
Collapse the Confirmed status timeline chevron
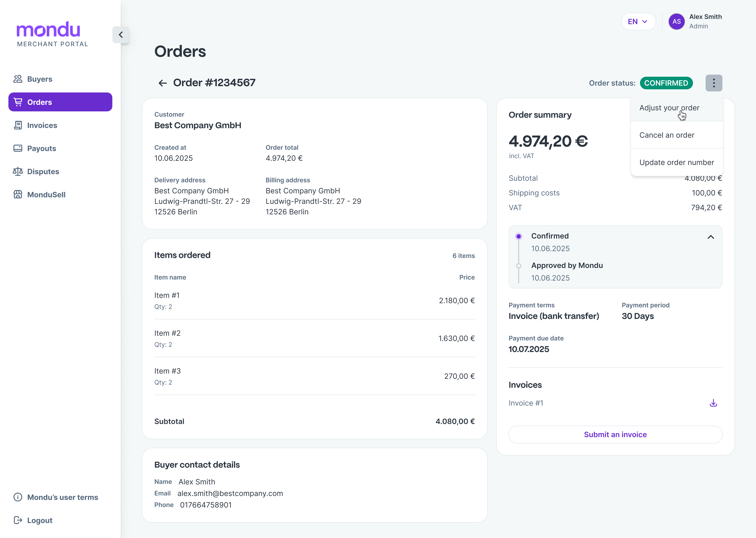[x=711, y=237]
